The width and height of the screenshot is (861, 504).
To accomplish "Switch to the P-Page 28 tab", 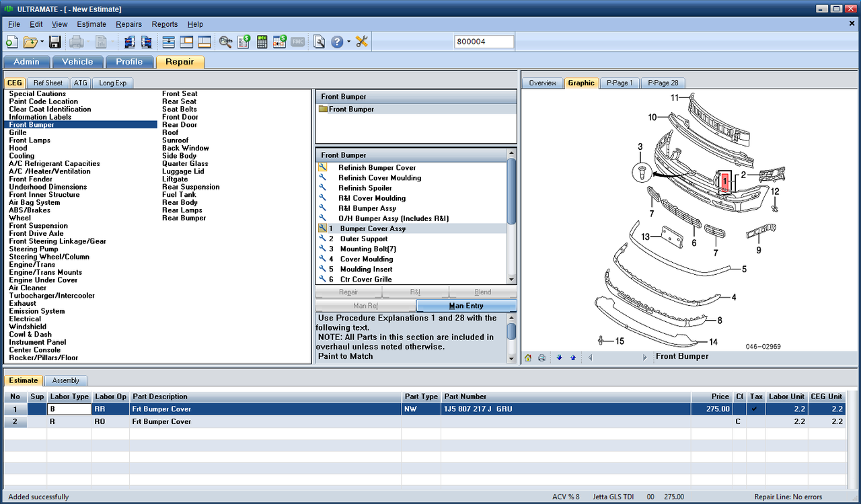I will coord(663,83).
